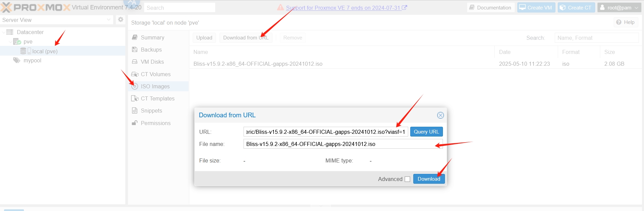Click the Query URL button
Viewport: 644px width, 211px height.
click(x=426, y=132)
